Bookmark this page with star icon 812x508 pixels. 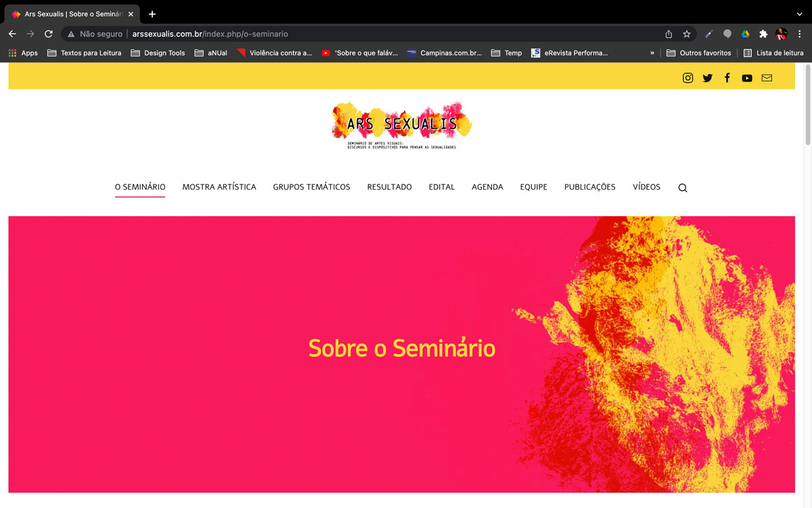(x=687, y=34)
